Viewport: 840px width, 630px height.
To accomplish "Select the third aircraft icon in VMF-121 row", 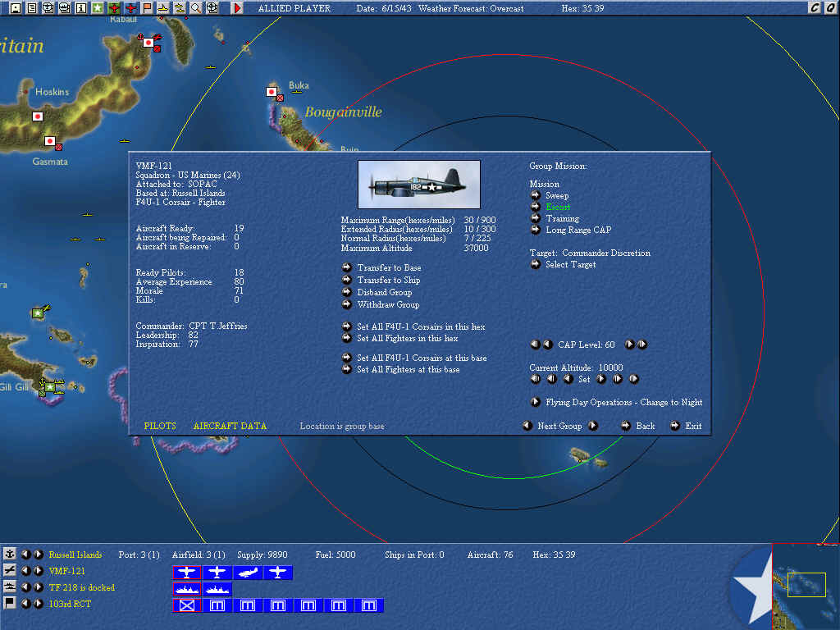I will (x=249, y=573).
